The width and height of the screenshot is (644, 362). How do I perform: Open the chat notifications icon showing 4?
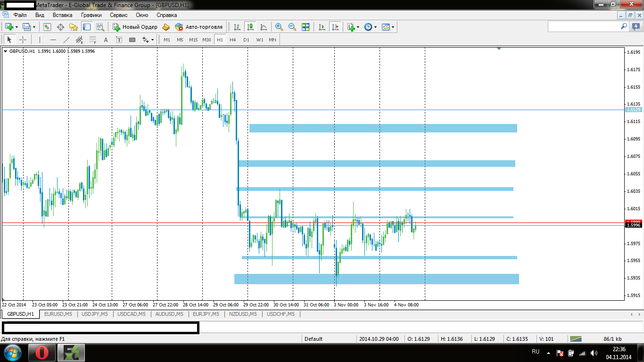click(x=636, y=27)
